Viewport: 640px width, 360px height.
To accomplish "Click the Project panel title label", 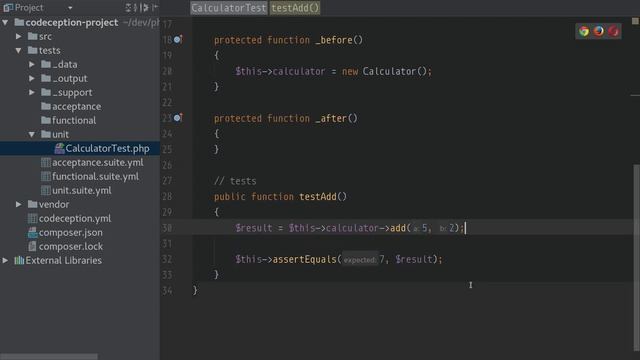I will [29, 8].
